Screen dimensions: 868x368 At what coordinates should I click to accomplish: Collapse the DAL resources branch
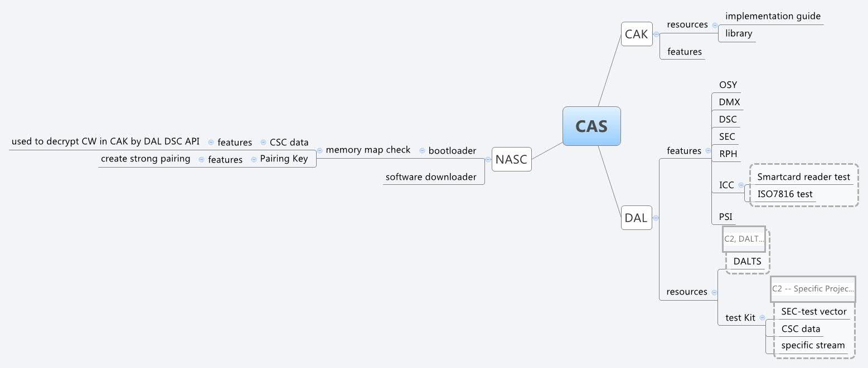(x=714, y=292)
